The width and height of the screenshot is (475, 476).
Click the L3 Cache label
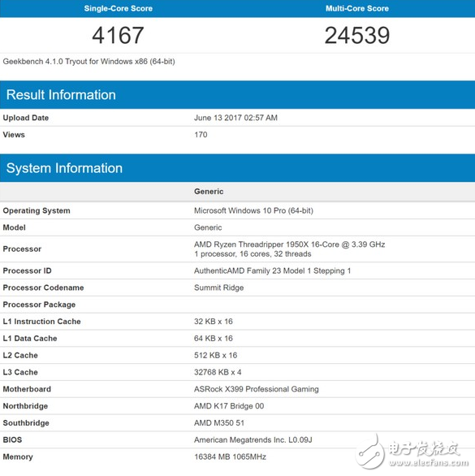20,373
